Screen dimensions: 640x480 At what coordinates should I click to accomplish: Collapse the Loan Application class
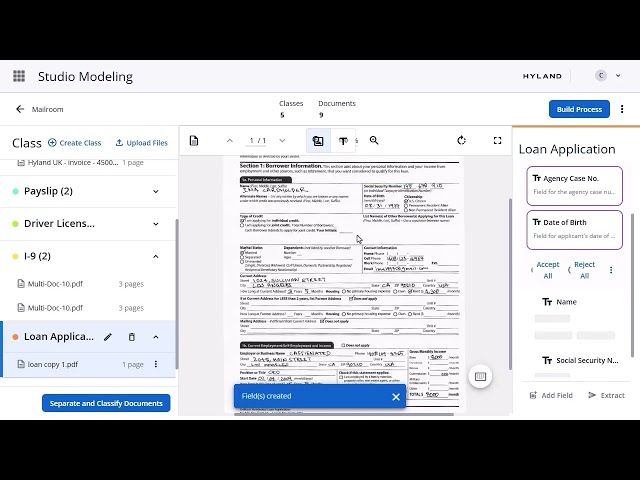(156, 337)
